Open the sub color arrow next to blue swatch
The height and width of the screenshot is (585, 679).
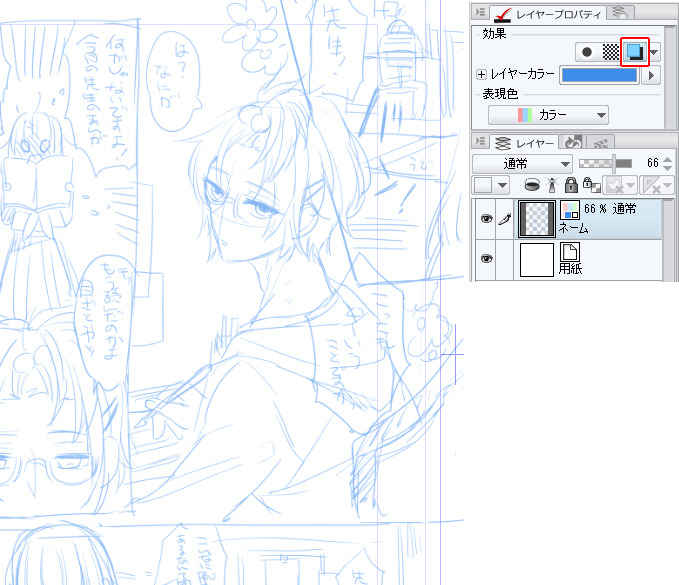651,75
